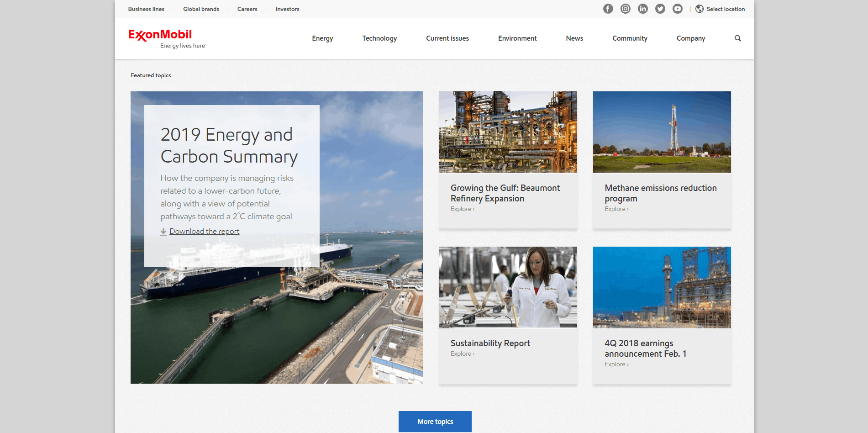Open 4Q 2018 earnings plant thumbnail
Viewport: 868px width, 433px height.
point(662,287)
